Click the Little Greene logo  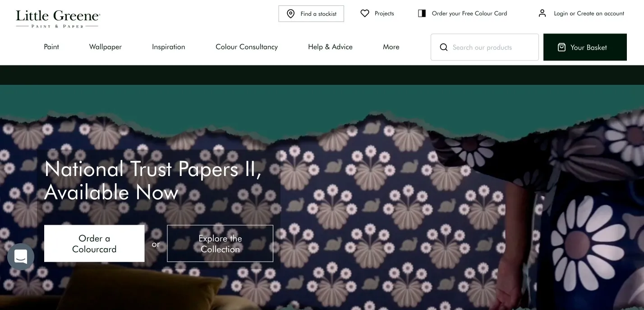tap(58, 19)
